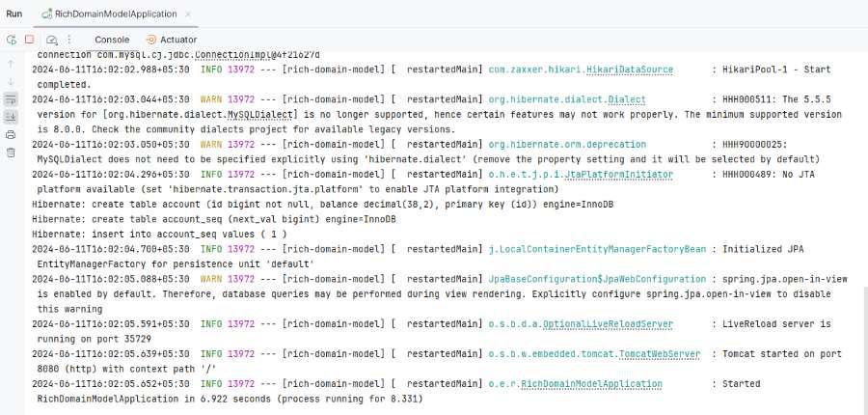Click the timestamp 2024-06-11T16:02:05.591+05:30

pos(111,324)
